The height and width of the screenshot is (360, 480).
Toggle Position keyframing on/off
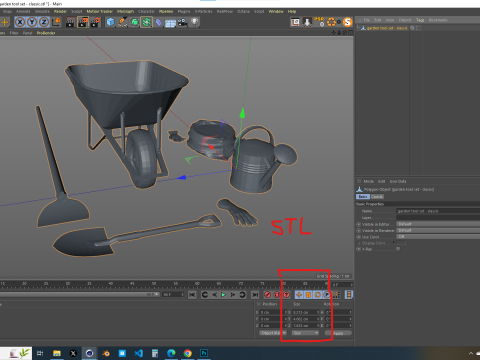coord(299,295)
